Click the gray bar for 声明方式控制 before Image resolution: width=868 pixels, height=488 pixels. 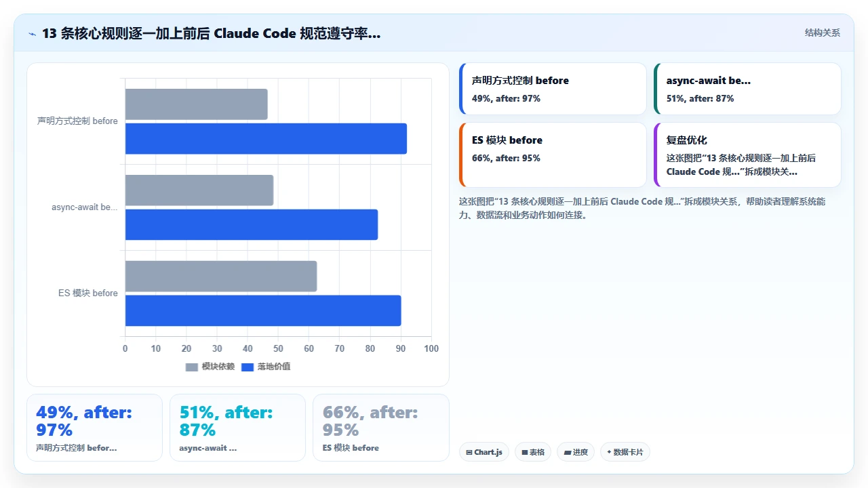tap(196, 104)
